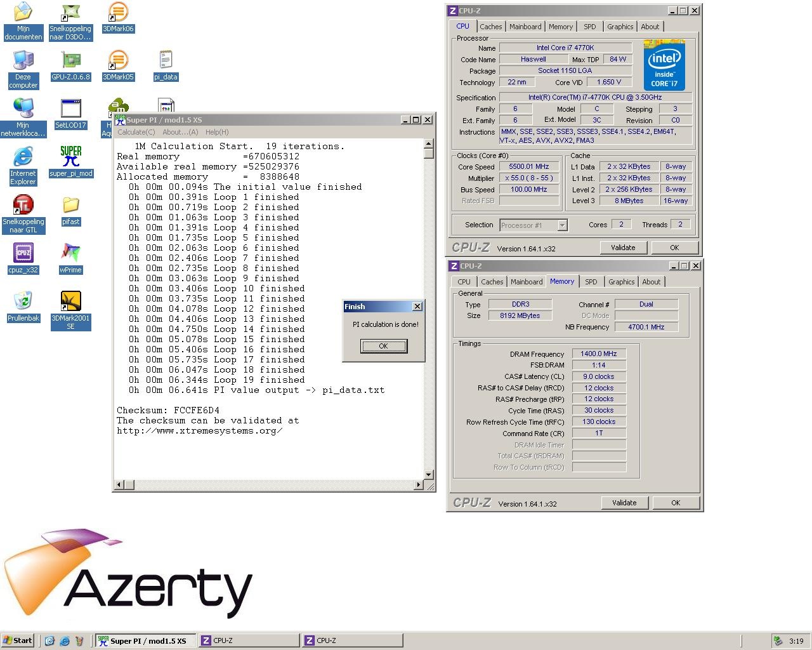Click Super PI horizontal scrollbar left arrow

[x=119, y=485]
